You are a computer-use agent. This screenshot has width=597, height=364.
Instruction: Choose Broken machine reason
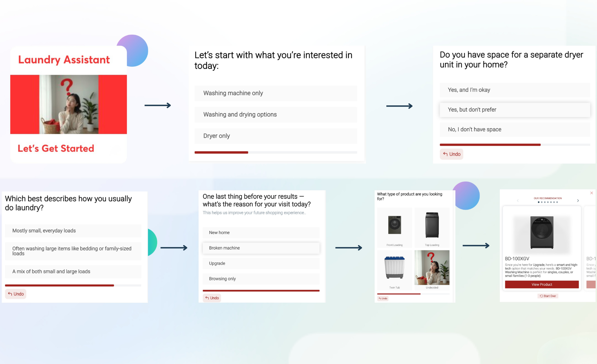pos(261,248)
